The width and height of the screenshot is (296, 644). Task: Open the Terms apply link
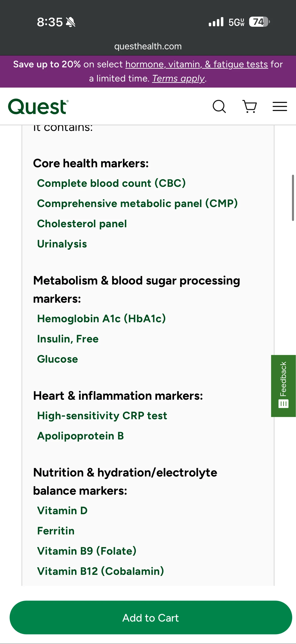click(178, 79)
